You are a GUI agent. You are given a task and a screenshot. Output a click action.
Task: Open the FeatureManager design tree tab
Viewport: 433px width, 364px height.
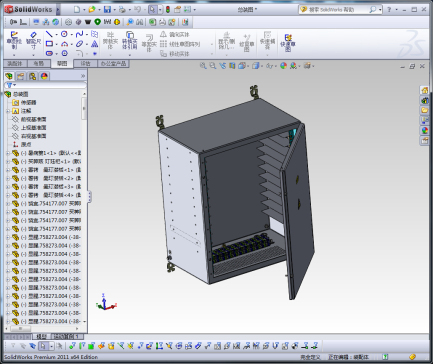[9, 76]
